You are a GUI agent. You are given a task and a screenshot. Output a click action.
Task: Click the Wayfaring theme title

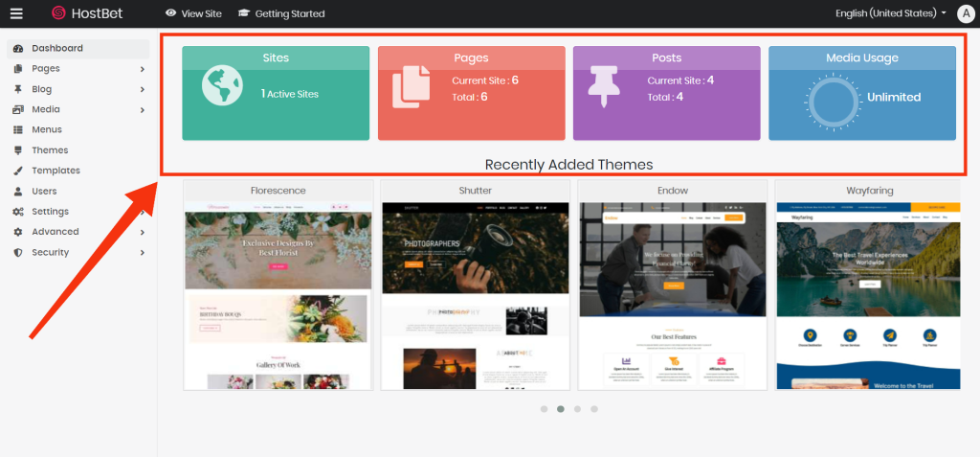pos(869,191)
